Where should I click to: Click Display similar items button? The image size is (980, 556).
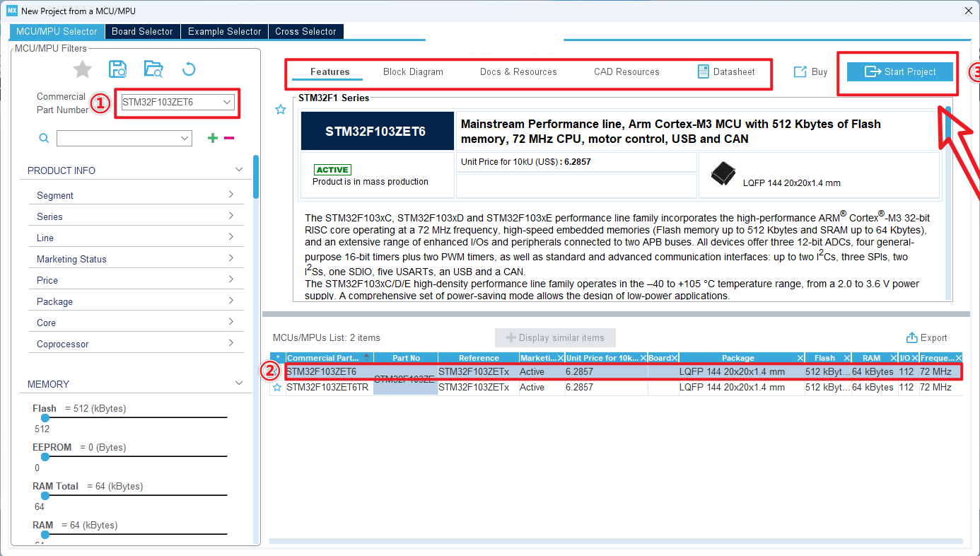[x=555, y=337]
